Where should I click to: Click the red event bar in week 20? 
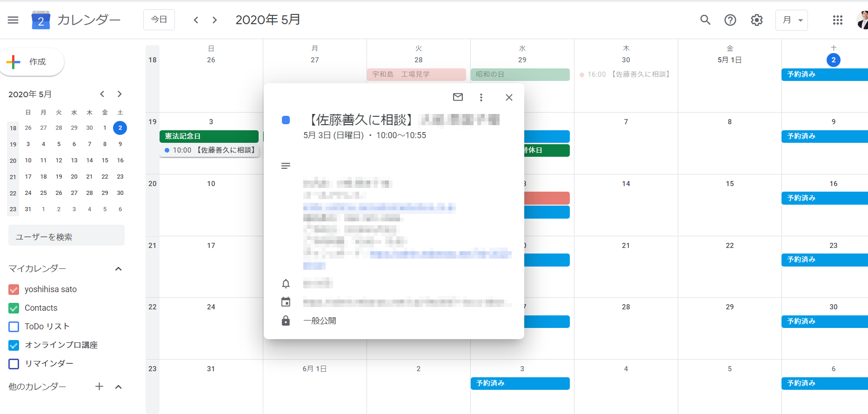pyautogui.click(x=547, y=198)
